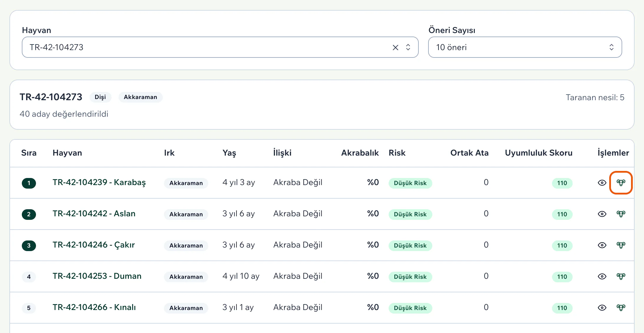The height and width of the screenshot is (333, 644).
Task: Click the Sıra column header
Action: tap(29, 153)
